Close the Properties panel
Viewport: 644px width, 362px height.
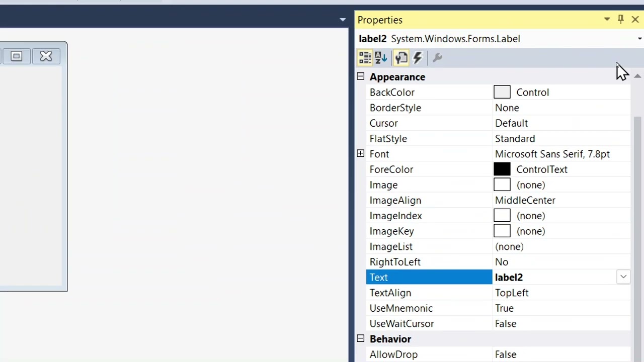[635, 20]
